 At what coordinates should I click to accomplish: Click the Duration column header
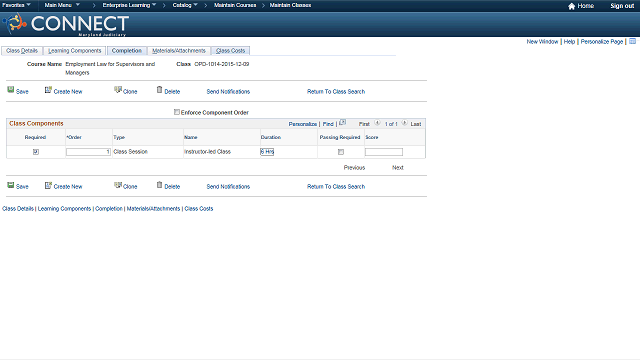point(271,138)
